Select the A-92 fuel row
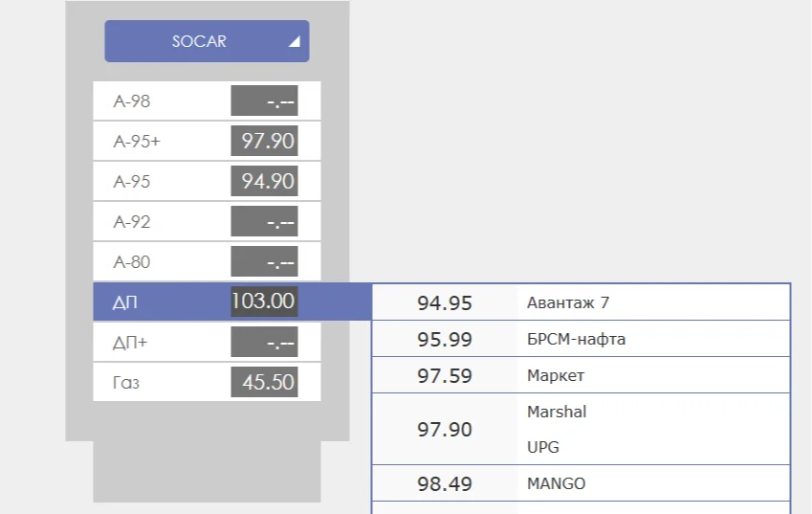This screenshot has height=514, width=812. tap(207, 221)
